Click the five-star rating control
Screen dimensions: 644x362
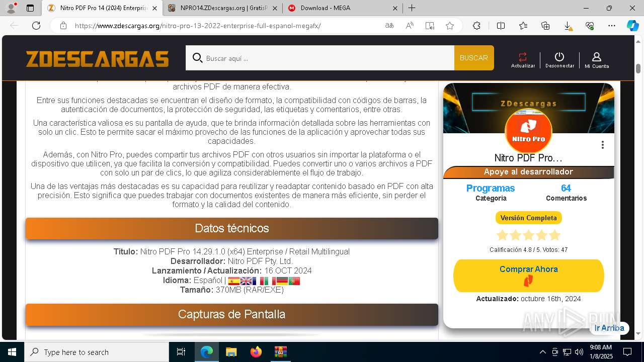528,235
